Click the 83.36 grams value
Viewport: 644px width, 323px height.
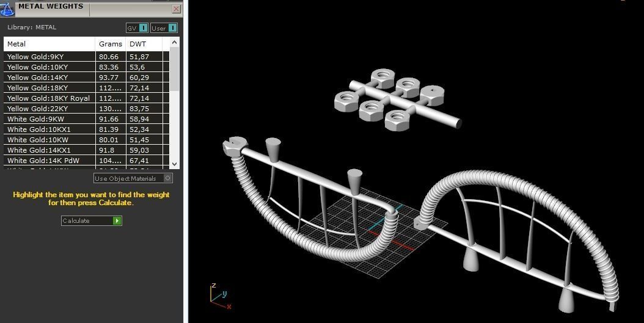pos(109,67)
